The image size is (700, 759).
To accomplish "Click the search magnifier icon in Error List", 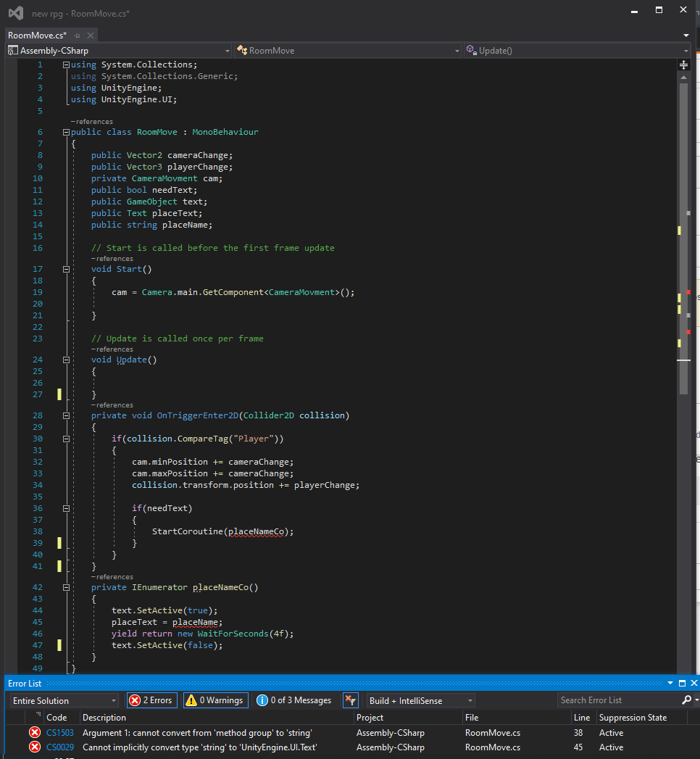I will tap(686, 700).
